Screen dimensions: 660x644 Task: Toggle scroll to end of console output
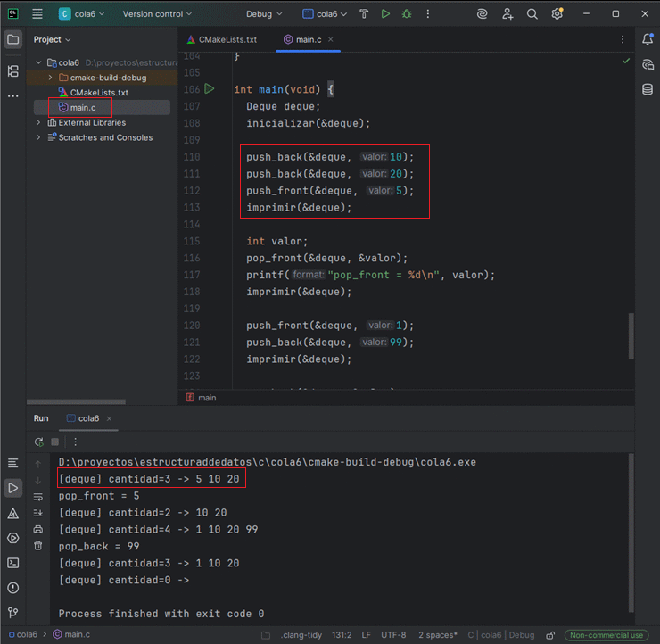[38, 513]
